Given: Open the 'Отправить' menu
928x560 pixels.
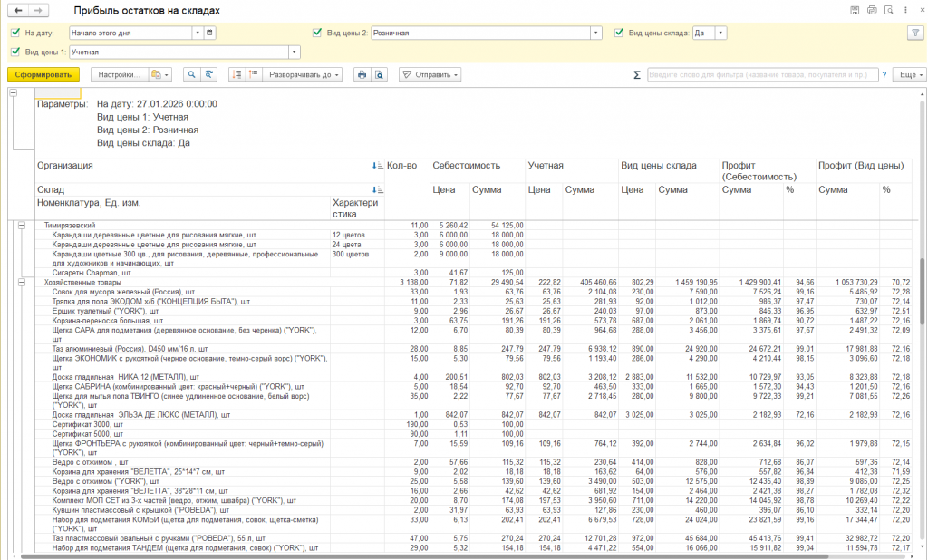Looking at the screenshot, I should tap(430, 74).
